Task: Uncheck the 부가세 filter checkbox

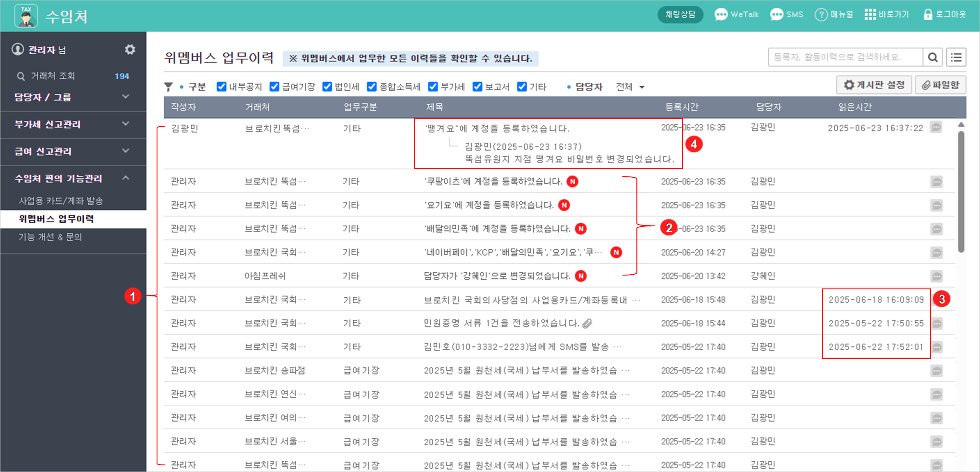Action: point(433,86)
